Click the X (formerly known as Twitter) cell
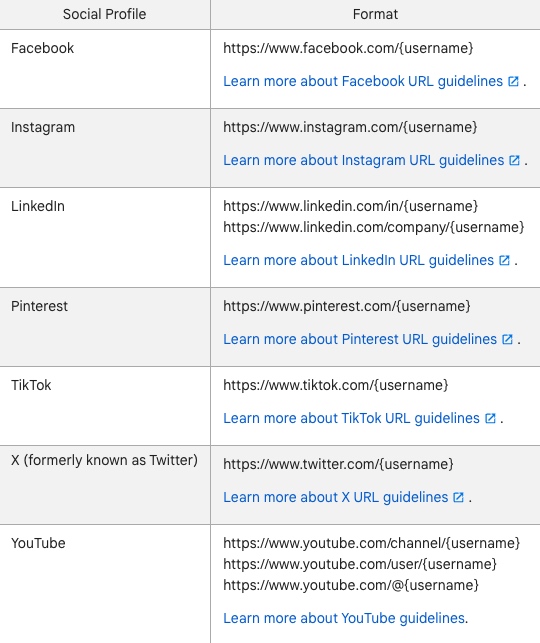The image size is (540, 643). click(104, 460)
